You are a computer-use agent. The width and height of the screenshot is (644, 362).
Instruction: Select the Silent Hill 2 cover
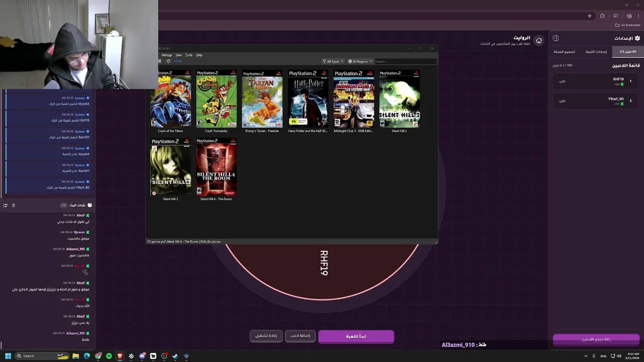pyautogui.click(x=399, y=99)
